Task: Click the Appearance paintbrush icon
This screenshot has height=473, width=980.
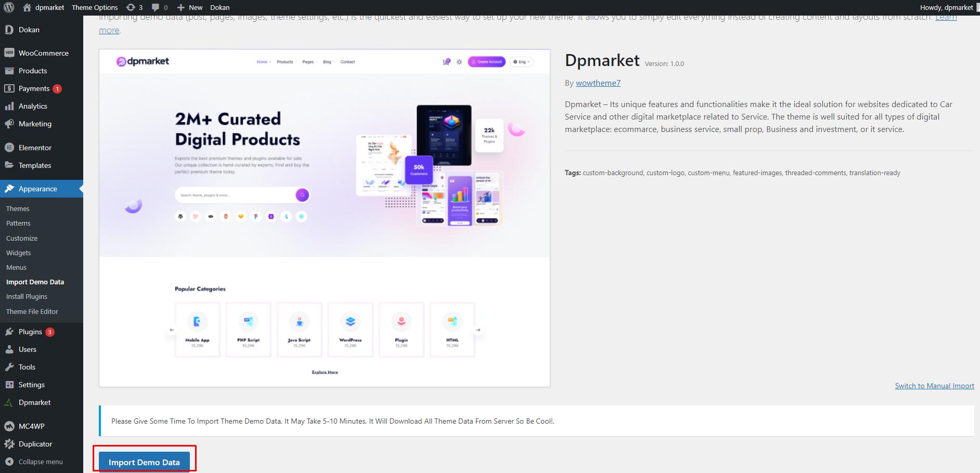Action: 9,189
